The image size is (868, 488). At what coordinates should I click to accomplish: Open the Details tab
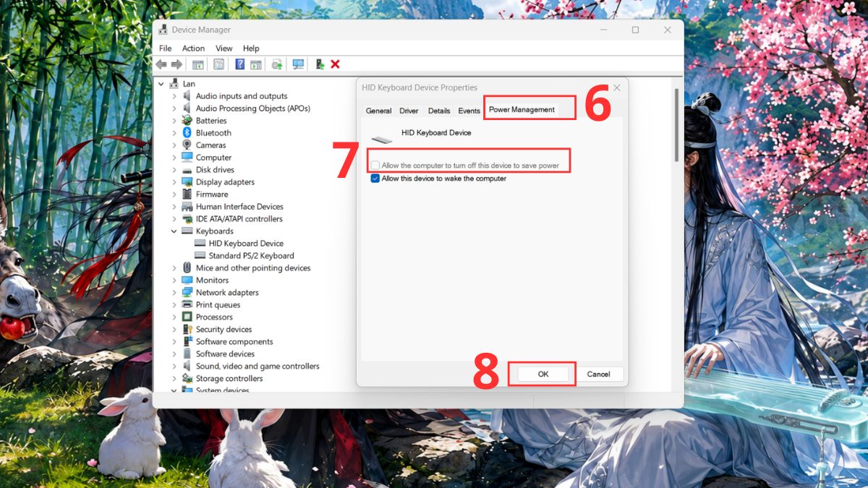click(439, 111)
